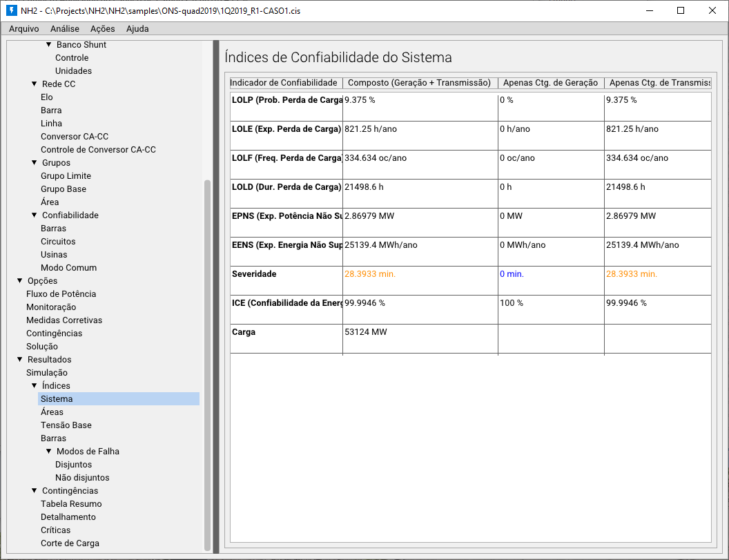729x560 pixels.
Task: Collapse the Opções tree node
Action: 20,281
